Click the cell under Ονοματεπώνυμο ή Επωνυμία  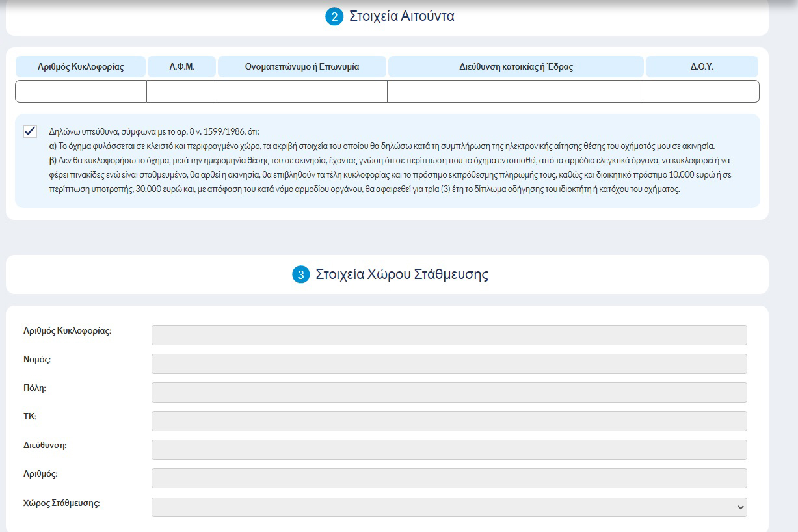pyautogui.click(x=302, y=92)
